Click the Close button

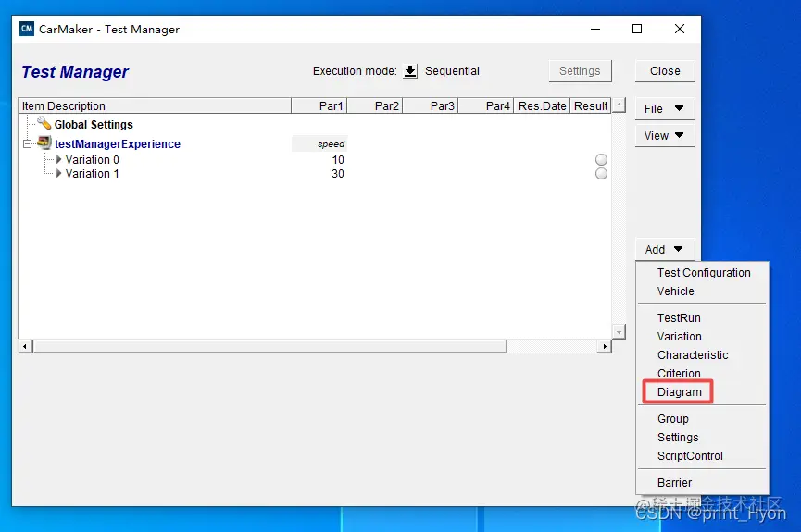(x=665, y=71)
